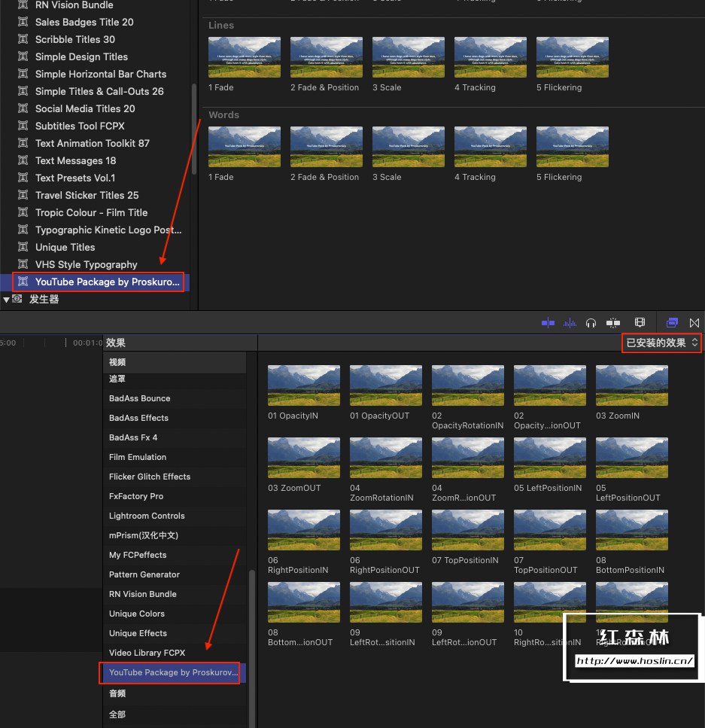Select Words 3 Scale title thumbnail
The width and height of the screenshot is (705, 728).
(408, 147)
